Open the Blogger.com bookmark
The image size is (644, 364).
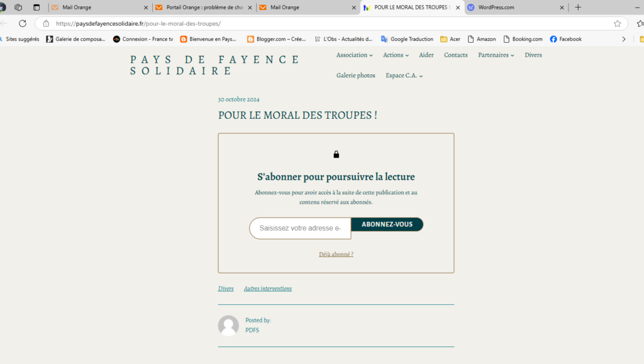(x=276, y=39)
